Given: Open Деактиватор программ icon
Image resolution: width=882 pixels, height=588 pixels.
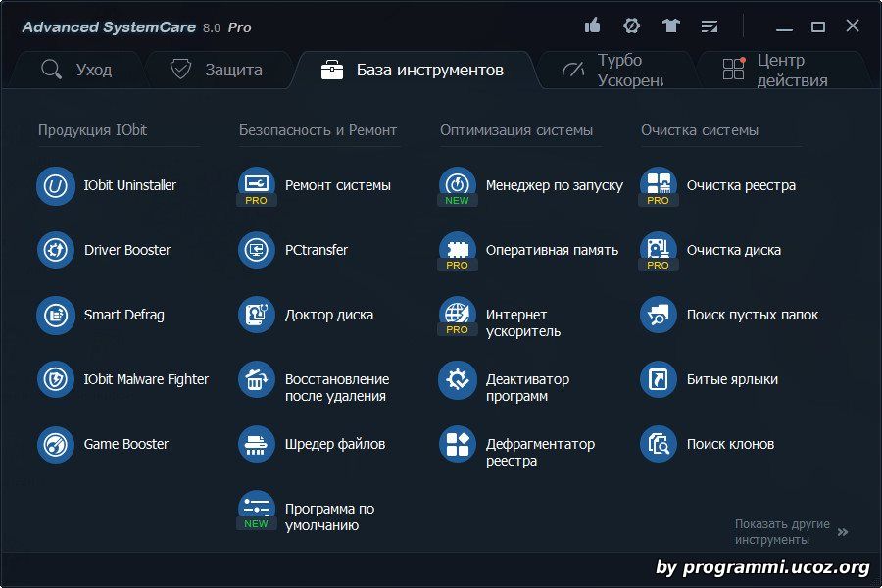Looking at the screenshot, I should [x=458, y=379].
